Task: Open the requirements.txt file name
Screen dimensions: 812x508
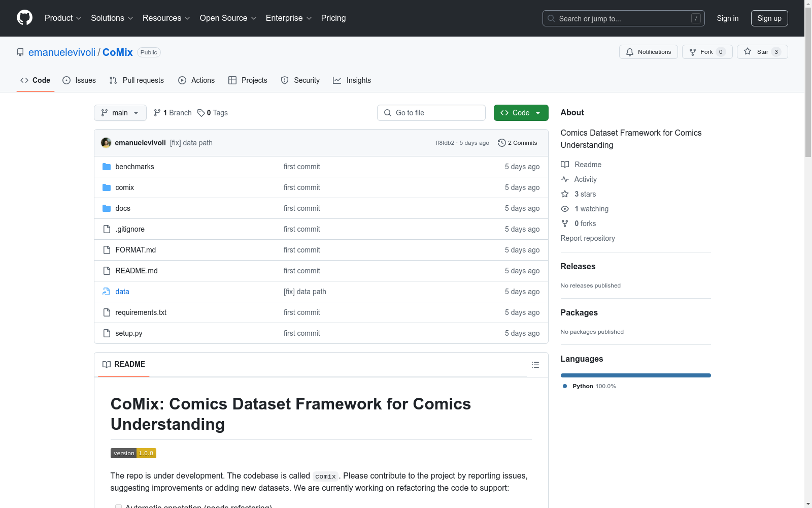Action: (x=141, y=312)
